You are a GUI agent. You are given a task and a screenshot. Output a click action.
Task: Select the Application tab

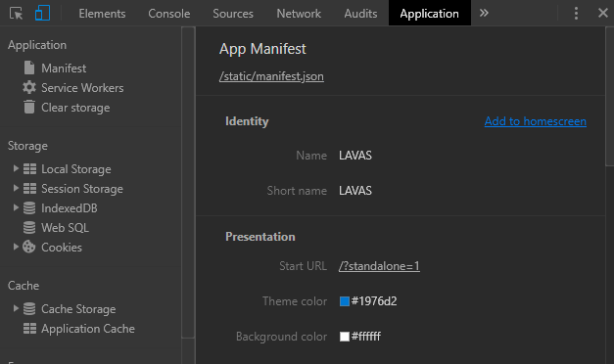(430, 14)
